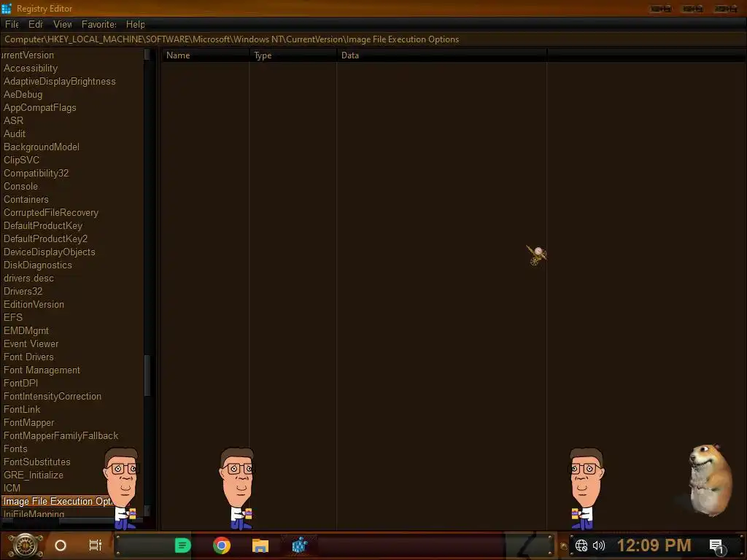Screen dimensions: 747x560
Task: Select the Console key
Action: point(20,186)
